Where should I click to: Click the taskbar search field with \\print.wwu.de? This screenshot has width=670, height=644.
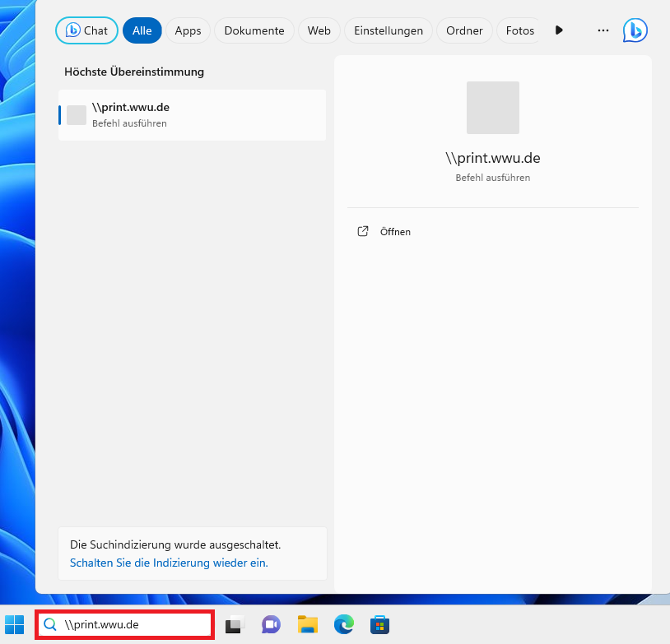click(x=125, y=624)
